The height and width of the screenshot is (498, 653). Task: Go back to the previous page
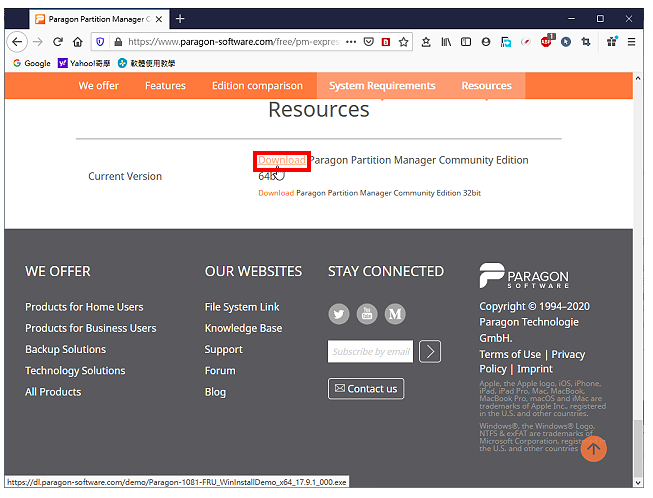click(17, 42)
